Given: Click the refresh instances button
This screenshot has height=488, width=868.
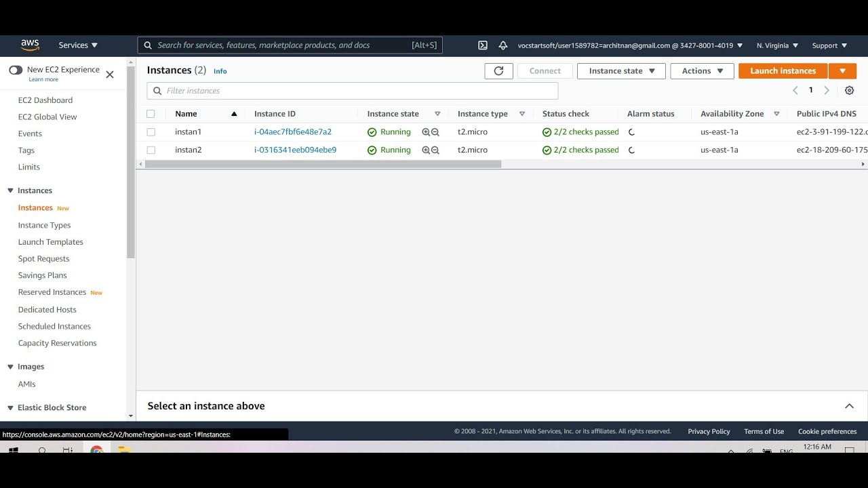Looking at the screenshot, I should (x=498, y=70).
